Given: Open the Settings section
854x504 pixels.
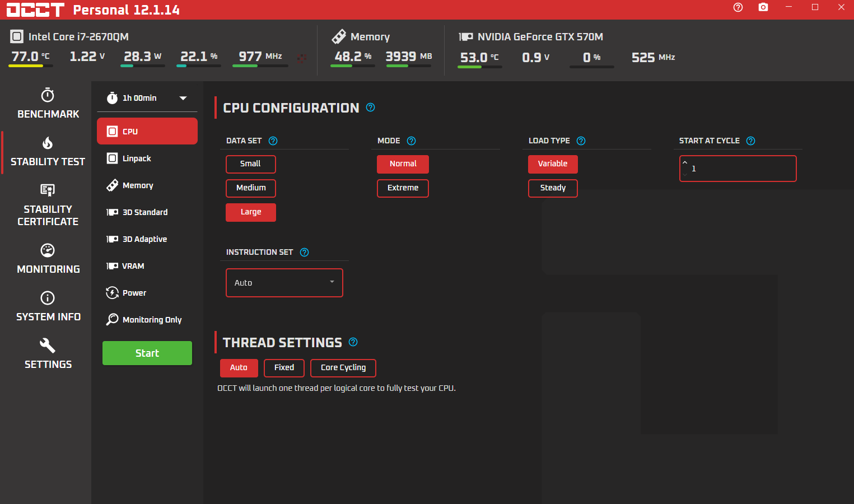Looking at the screenshot, I should 48,354.
